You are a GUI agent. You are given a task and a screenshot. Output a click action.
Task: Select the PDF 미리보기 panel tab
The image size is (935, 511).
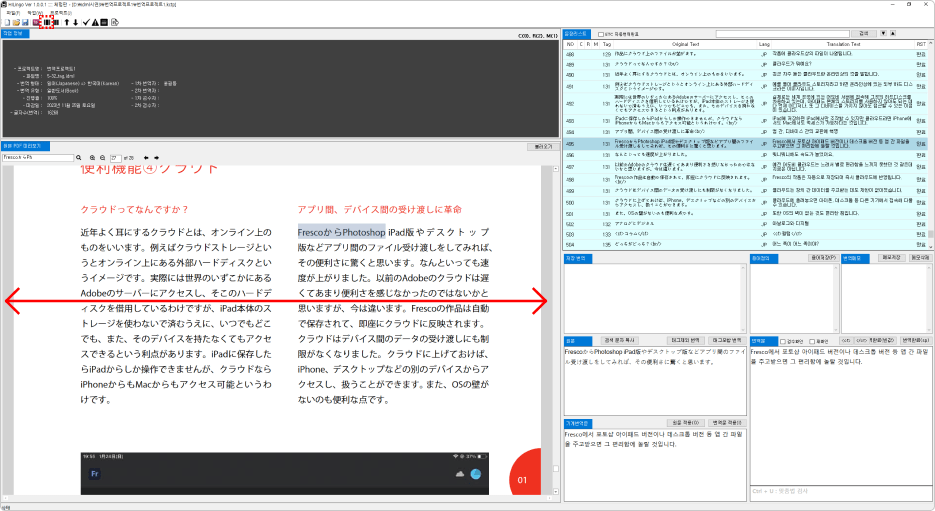[x=26, y=146]
